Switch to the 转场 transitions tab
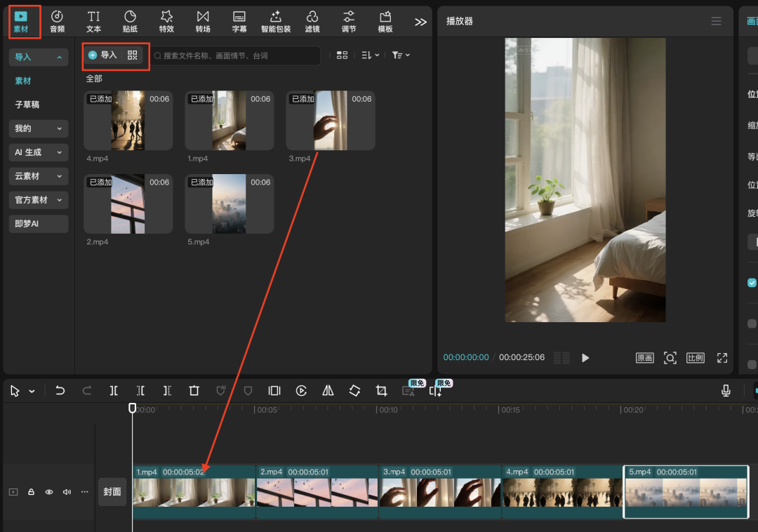The image size is (758, 532). (203, 21)
